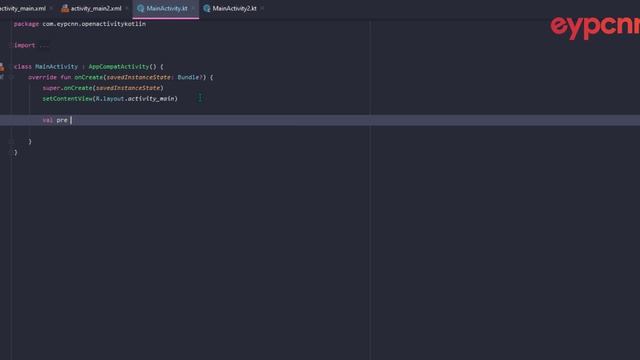This screenshot has width=640, height=360.
Task: Switch to the activity_main.xml editor tab
Action: [x=24, y=8]
